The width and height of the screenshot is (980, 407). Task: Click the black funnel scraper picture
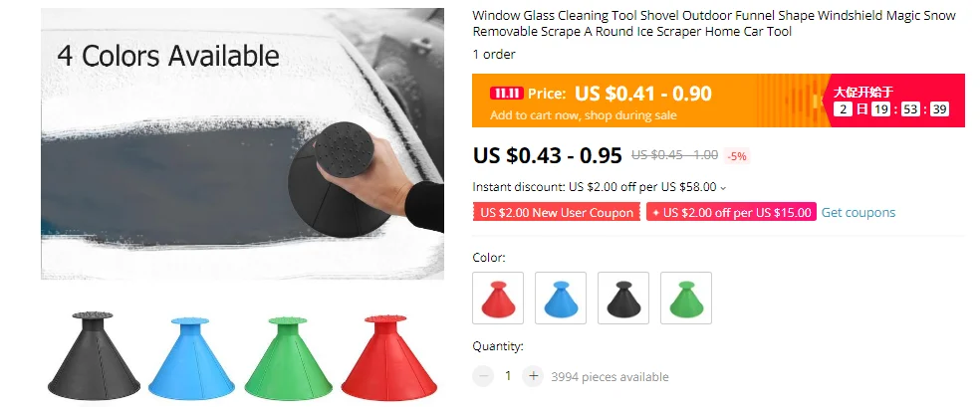[x=94, y=356]
